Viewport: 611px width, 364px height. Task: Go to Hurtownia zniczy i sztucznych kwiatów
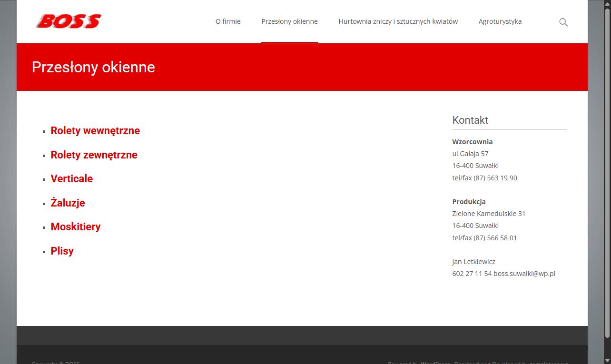(398, 21)
